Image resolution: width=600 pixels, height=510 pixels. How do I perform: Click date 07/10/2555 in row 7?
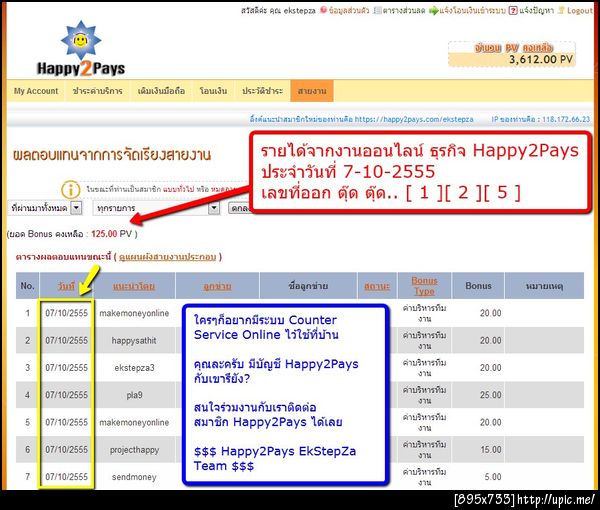tap(67, 477)
